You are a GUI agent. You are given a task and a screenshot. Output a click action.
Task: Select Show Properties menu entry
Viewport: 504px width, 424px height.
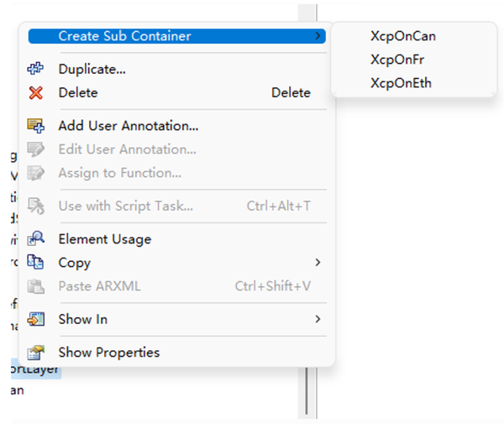coord(108,353)
